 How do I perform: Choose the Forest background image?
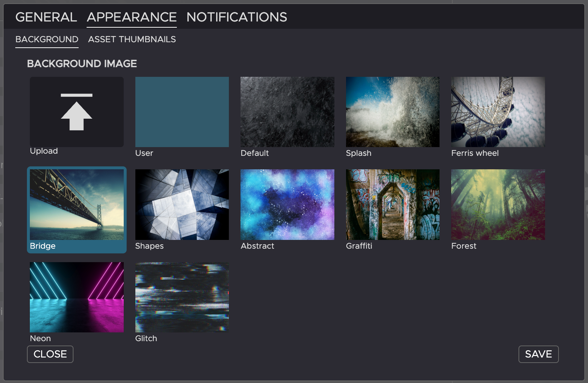click(x=498, y=205)
